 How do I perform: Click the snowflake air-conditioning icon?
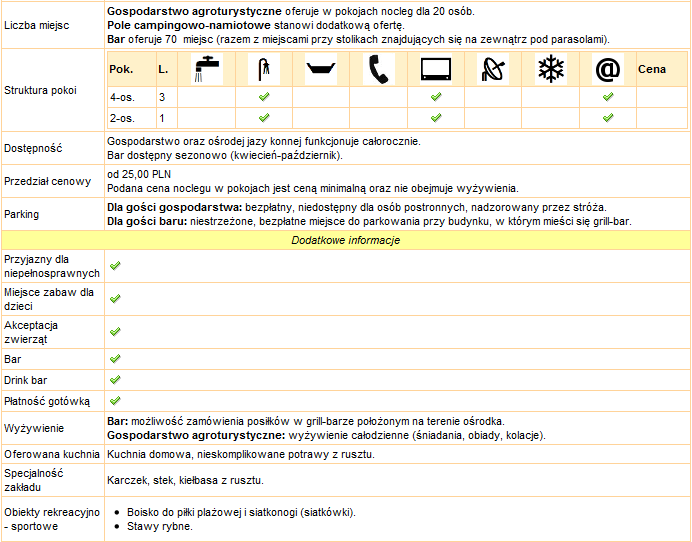point(551,69)
